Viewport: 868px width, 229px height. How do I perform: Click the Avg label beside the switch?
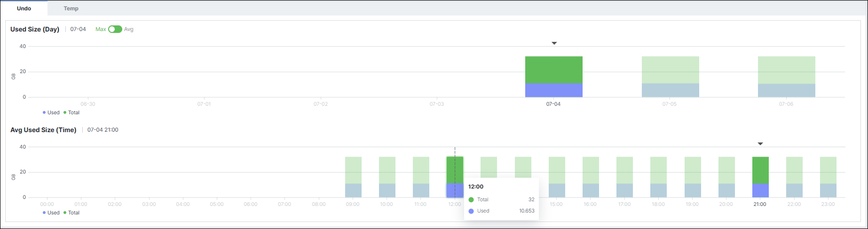pos(129,29)
